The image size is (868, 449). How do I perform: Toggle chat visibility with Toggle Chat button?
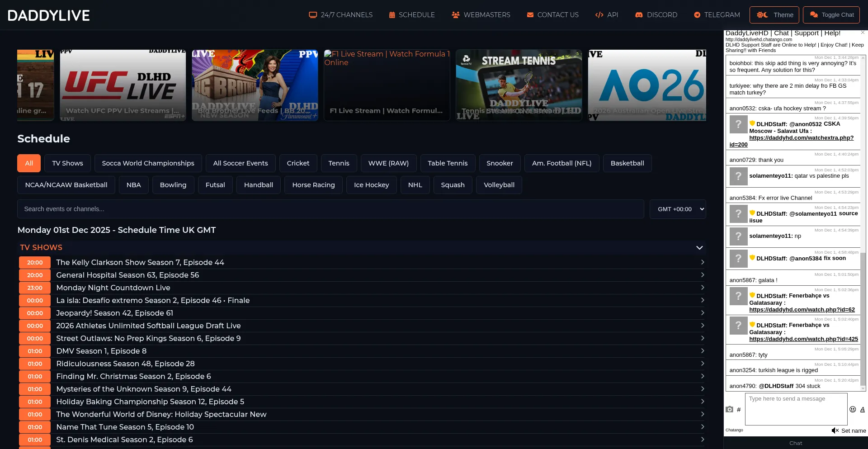coord(831,15)
